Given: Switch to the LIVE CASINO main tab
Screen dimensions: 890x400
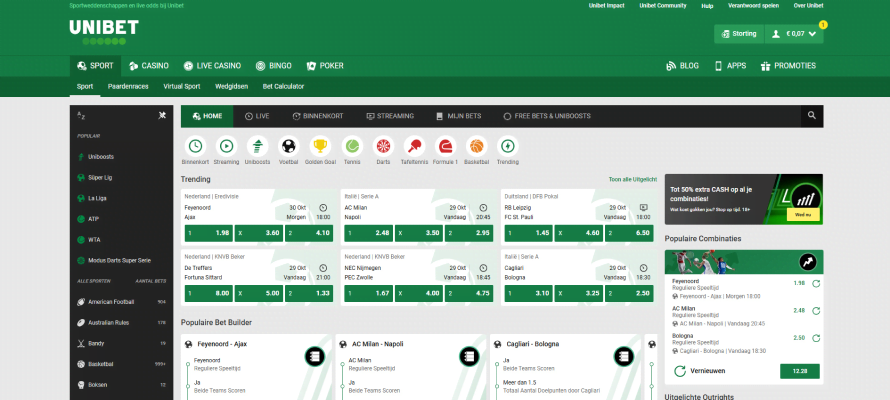Looking at the screenshot, I should pos(212,66).
